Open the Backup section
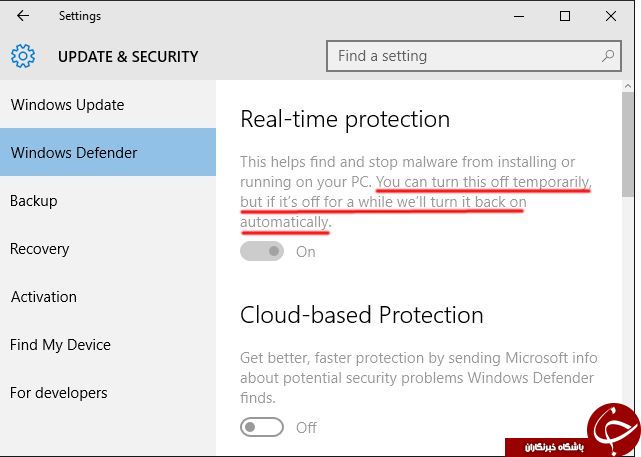The height and width of the screenshot is (457, 641). (x=108, y=201)
